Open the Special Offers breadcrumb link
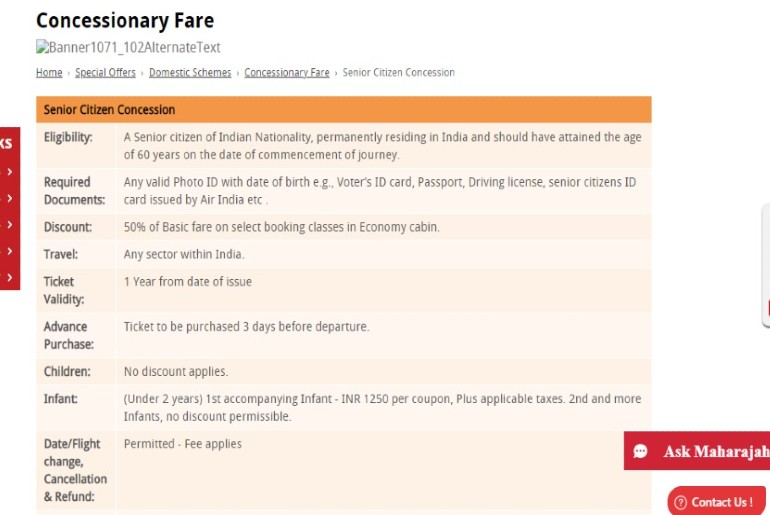Image resolution: width=770 pixels, height=515 pixels. [105, 73]
